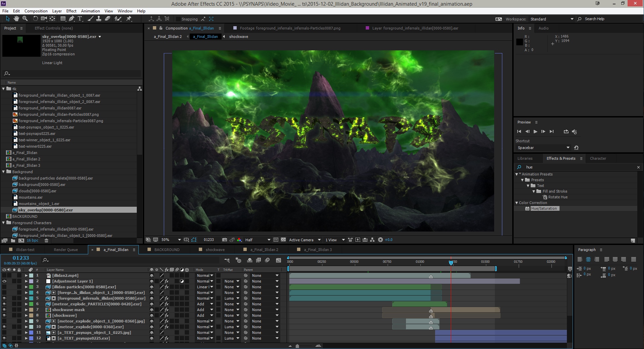This screenshot has height=349, width=644.
Task: Select the Pan Behind anchor point tool
Action: pyautogui.click(x=53, y=19)
